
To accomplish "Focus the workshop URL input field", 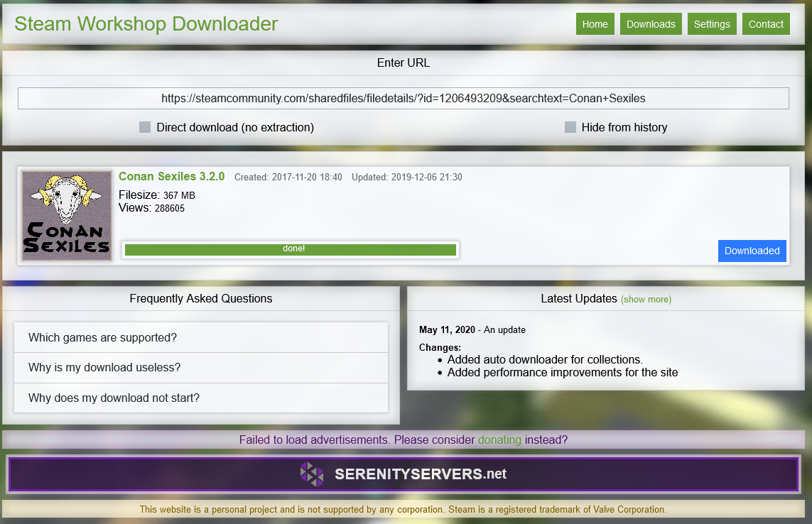I will coord(403,99).
